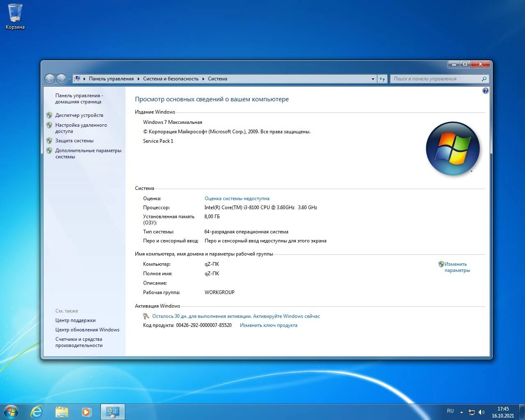The height and width of the screenshot is (420, 525).
Task: Go to Система и безопасность breadcrumb
Action: 171,79
